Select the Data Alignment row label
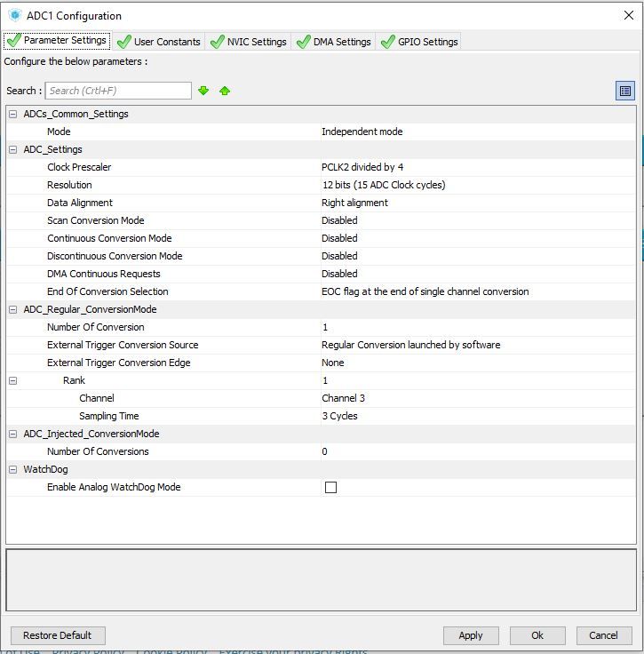The width and height of the screenshot is (644, 654). [x=80, y=203]
